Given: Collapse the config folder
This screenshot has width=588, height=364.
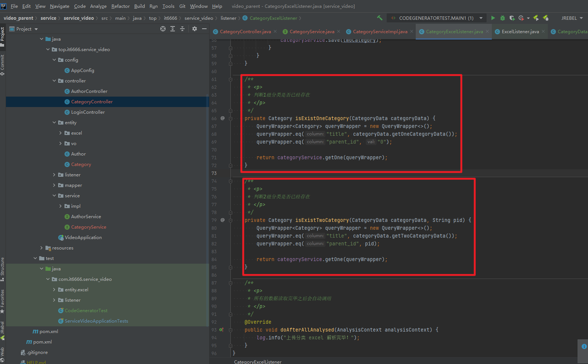Looking at the screenshot, I should 54,60.
